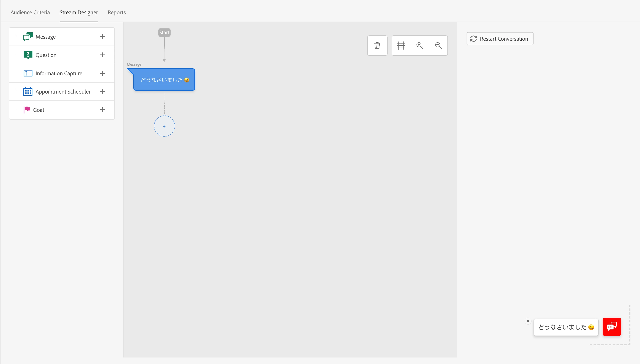Zoom in on the stream canvas
The height and width of the screenshot is (364, 640).
coord(420,46)
